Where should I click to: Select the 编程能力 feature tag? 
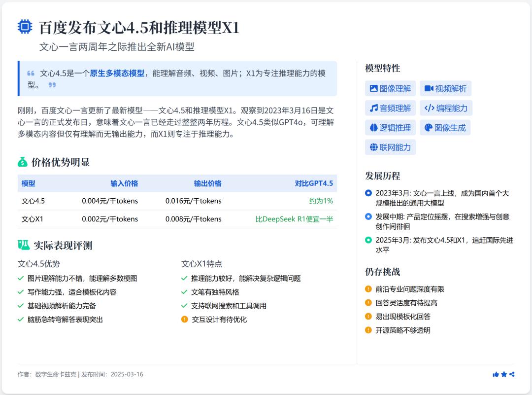click(446, 108)
